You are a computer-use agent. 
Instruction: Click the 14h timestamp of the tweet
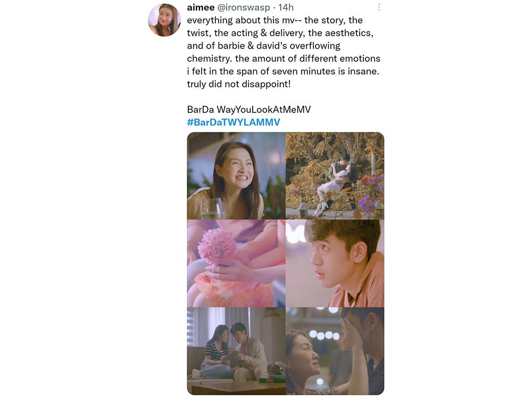286,7
